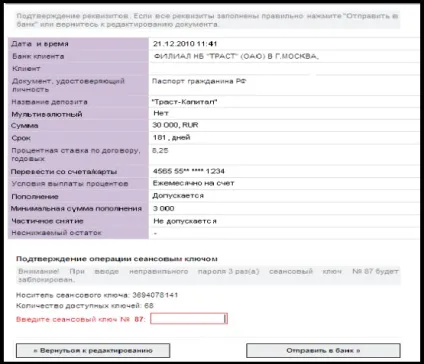
Task: Click the 'Дата и время' label
Action: (x=40, y=44)
